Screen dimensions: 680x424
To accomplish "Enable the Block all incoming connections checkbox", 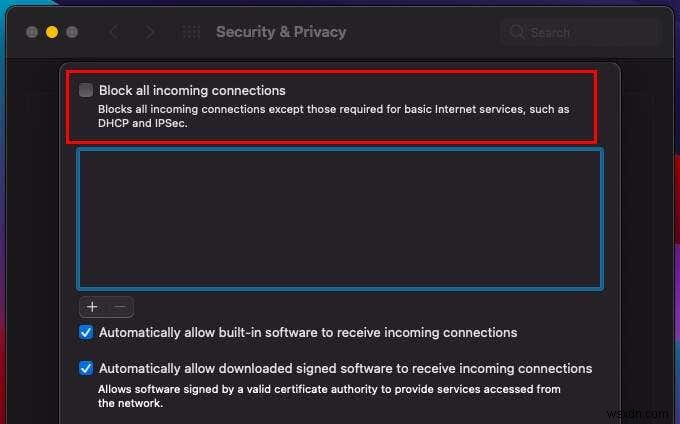I will 86,90.
